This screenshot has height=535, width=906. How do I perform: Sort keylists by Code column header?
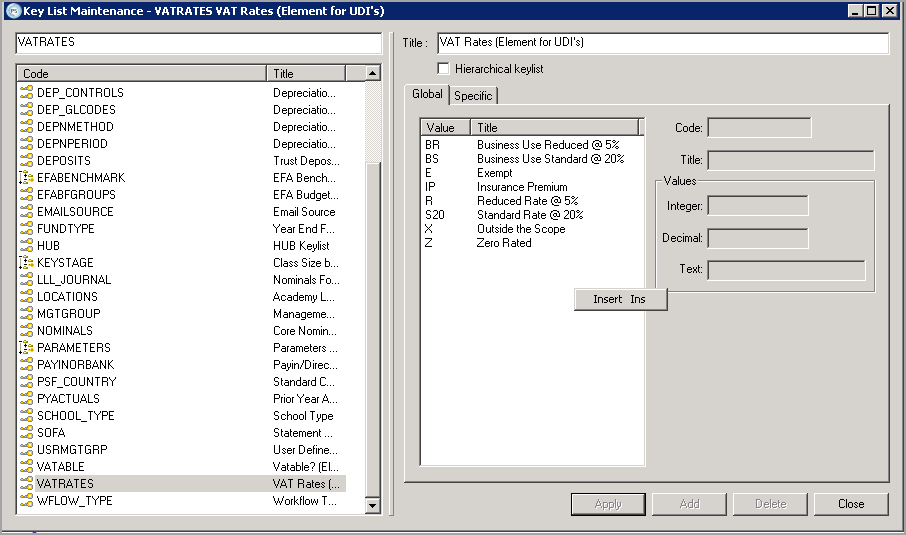pyautogui.click(x=140, y=73)
